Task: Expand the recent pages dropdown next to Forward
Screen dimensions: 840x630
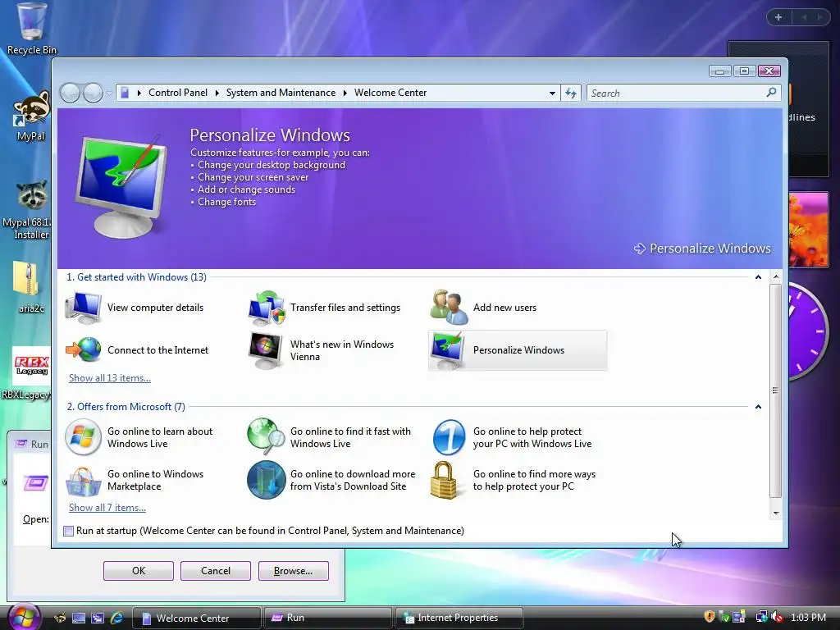Action: point(109,94)
